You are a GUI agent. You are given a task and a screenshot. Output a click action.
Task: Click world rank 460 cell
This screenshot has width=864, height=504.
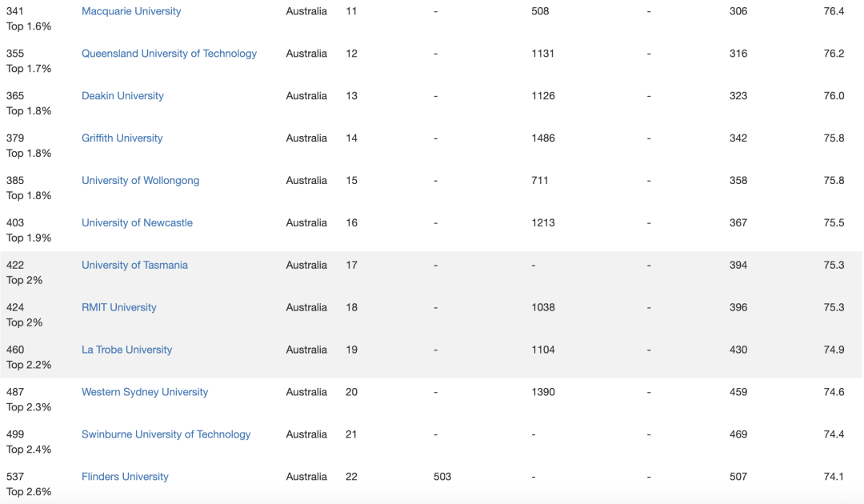point(15,350)
